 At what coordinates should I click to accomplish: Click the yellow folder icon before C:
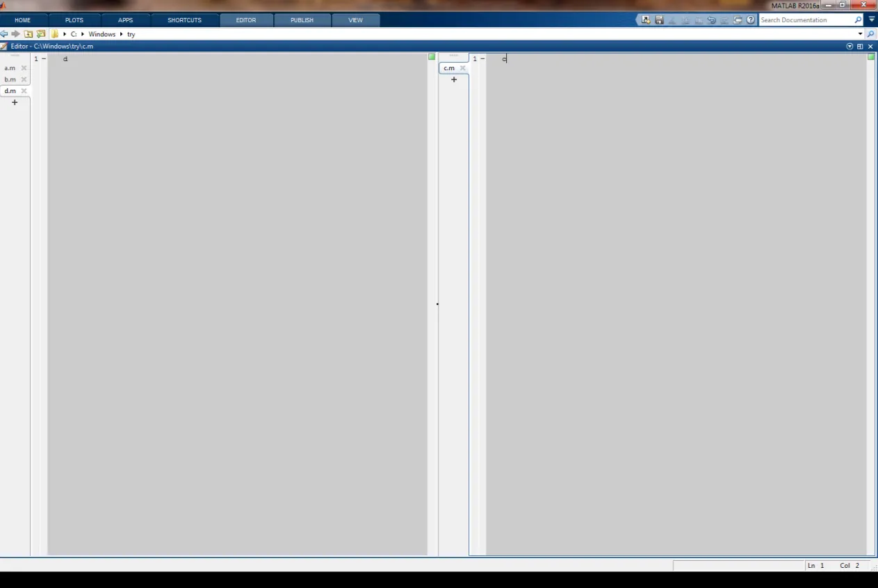click(54, 33)
